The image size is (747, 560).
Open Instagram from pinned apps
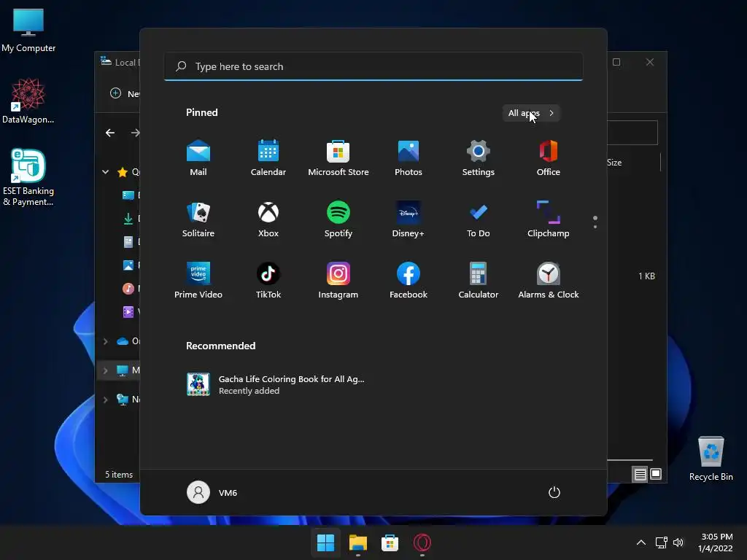click(x=338, y=281)
